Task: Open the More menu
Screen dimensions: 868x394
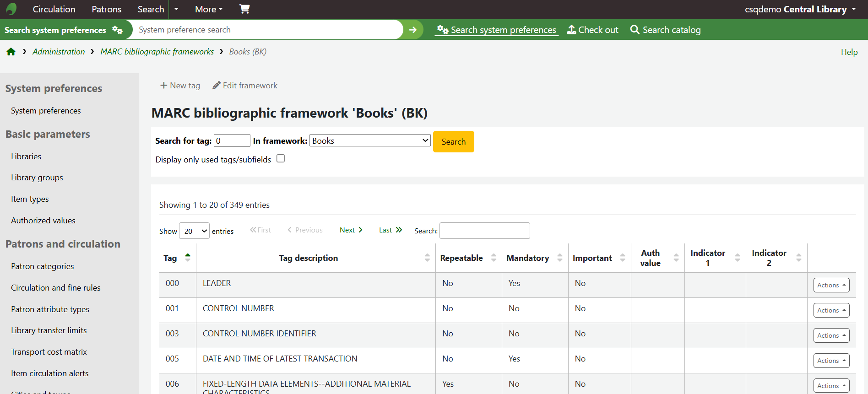Action: coord(209,9)
